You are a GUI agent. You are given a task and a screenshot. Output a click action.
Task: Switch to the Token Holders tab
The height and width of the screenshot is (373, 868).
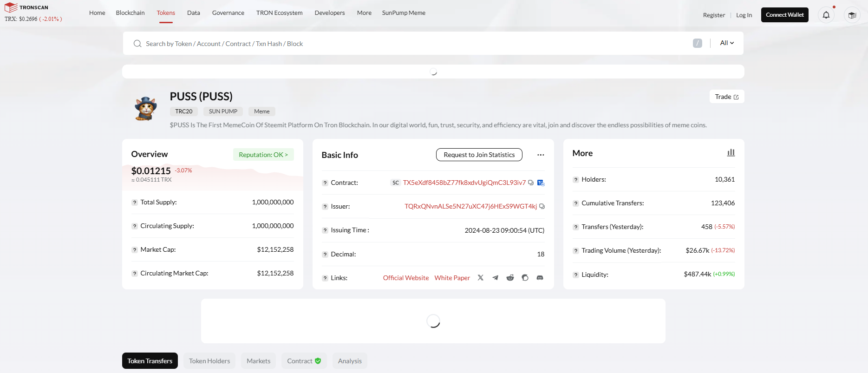(x=209, y=361)
